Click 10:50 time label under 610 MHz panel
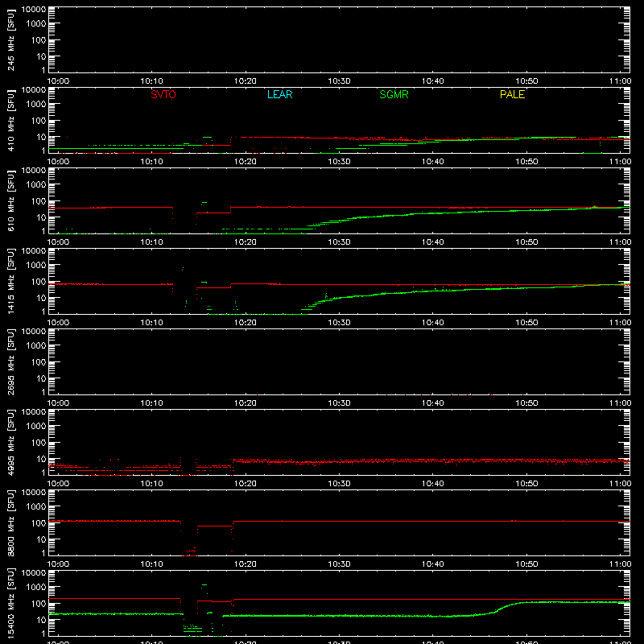The width and height of the screenshot is (644, 644). click(x=526, y=242)
